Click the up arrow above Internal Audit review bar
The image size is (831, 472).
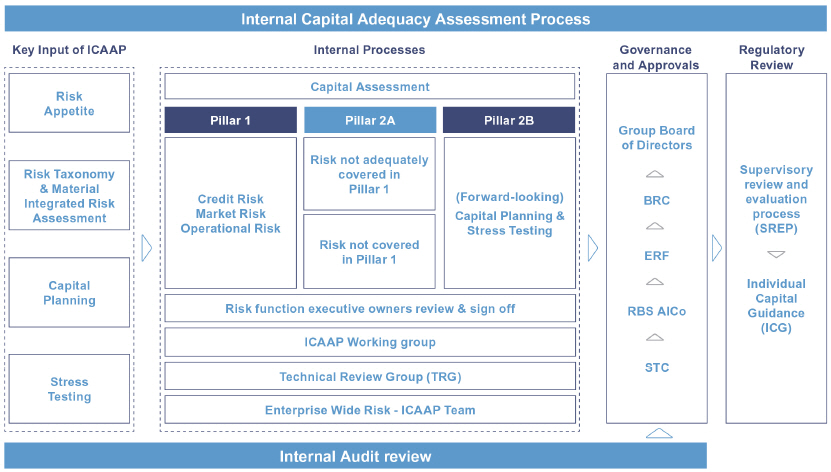point(657,433)
